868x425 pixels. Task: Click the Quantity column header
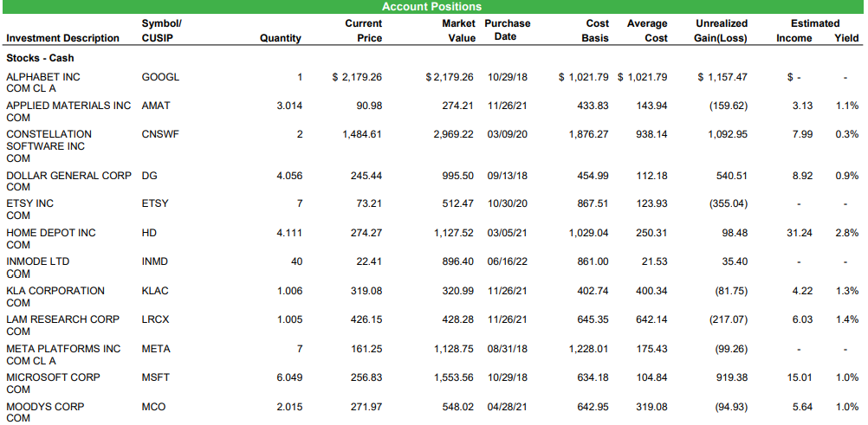pyautogui.click(x=280, y=38)
